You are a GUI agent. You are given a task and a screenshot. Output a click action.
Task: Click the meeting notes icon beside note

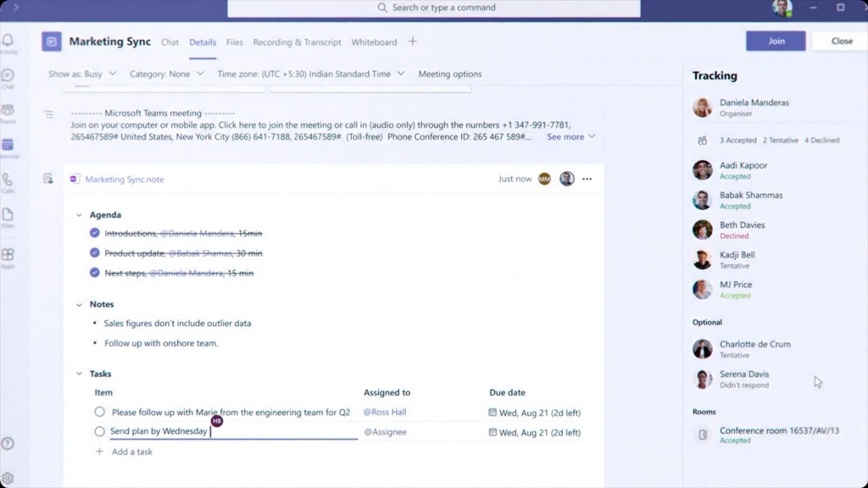pos(48,179)
